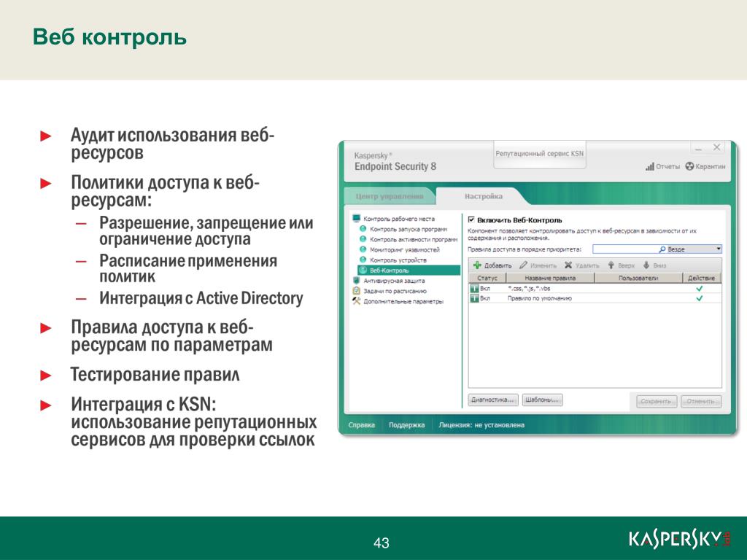Open the Везде dropdown arrow
Screen dimensions: 747x560
(718, 249)
